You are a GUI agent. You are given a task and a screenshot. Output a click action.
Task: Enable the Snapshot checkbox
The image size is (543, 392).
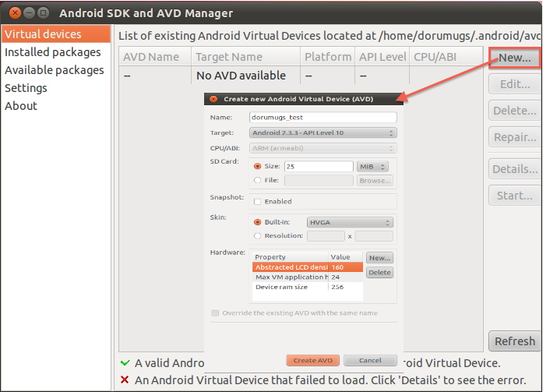257,202
